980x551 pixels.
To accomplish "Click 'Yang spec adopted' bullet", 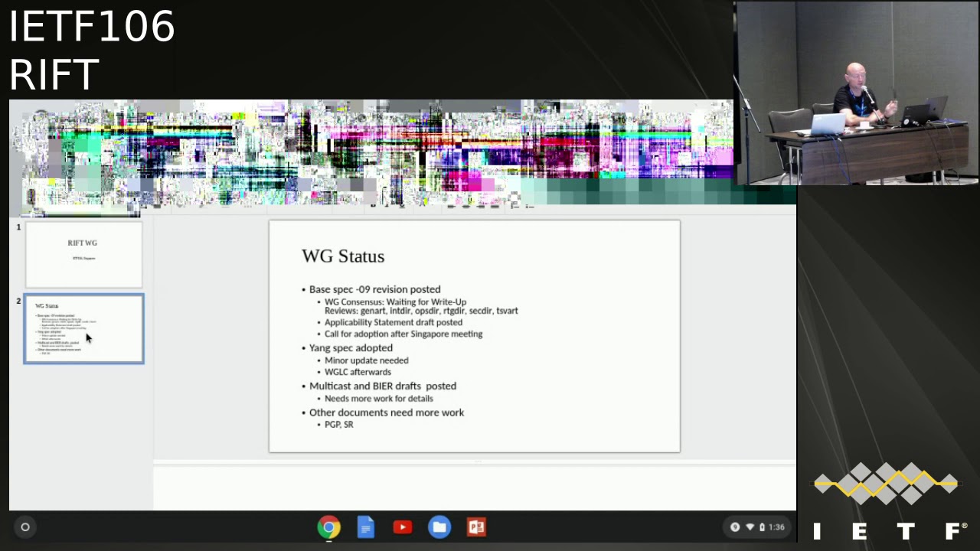I will pyautogui.click(x=351, y=347).
